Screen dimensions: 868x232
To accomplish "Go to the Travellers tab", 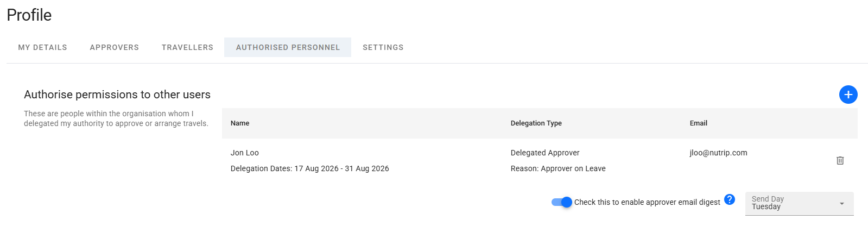I will pyautogui.click(x=187, y=47).
